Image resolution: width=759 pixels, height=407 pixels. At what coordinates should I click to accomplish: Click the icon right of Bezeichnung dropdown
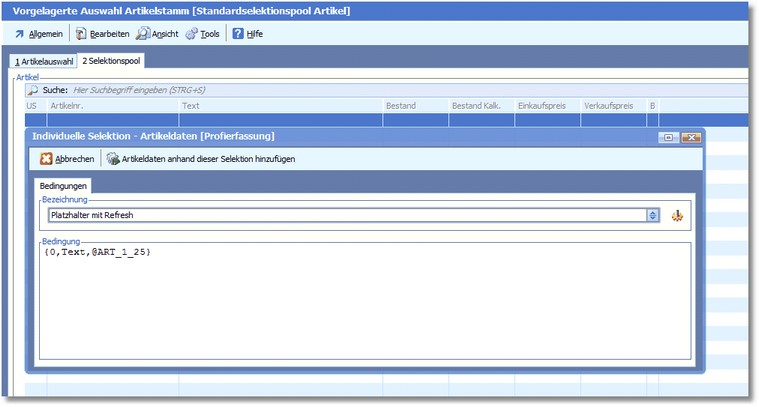click(678, 215)
